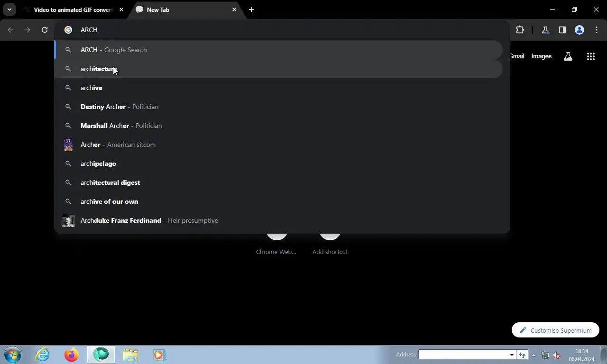Open the Images link
This screenshot has height=364, width=607.
click(x=541, y=56)
